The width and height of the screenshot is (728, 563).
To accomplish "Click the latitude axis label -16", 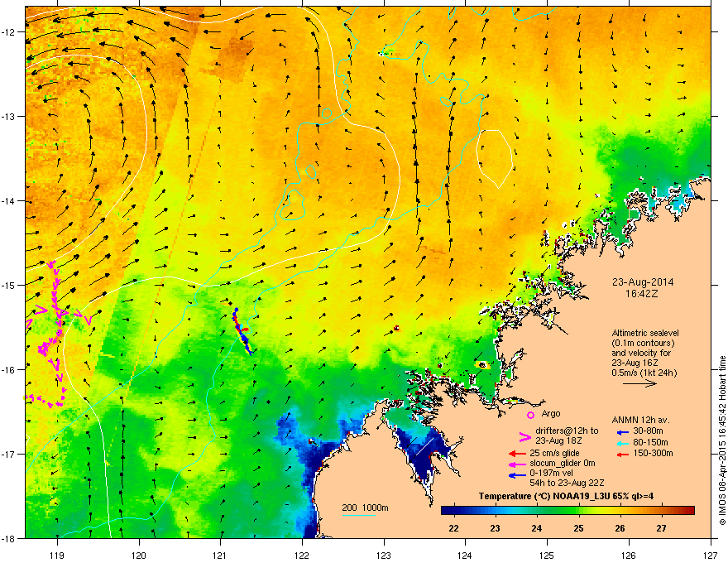I will (9, 370).
